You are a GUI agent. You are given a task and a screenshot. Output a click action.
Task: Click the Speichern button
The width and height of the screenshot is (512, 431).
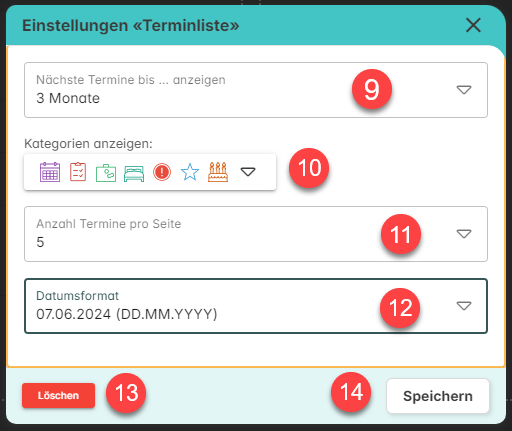click(438, 396)
